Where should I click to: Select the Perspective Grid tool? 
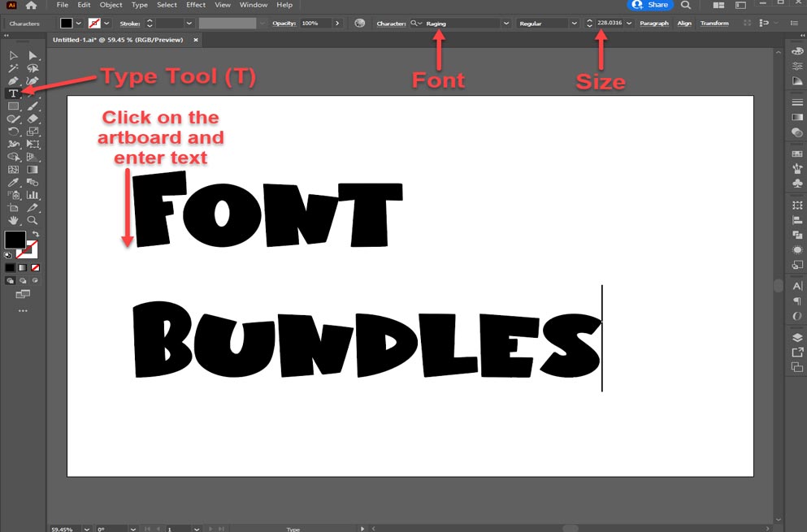(33, 157)
